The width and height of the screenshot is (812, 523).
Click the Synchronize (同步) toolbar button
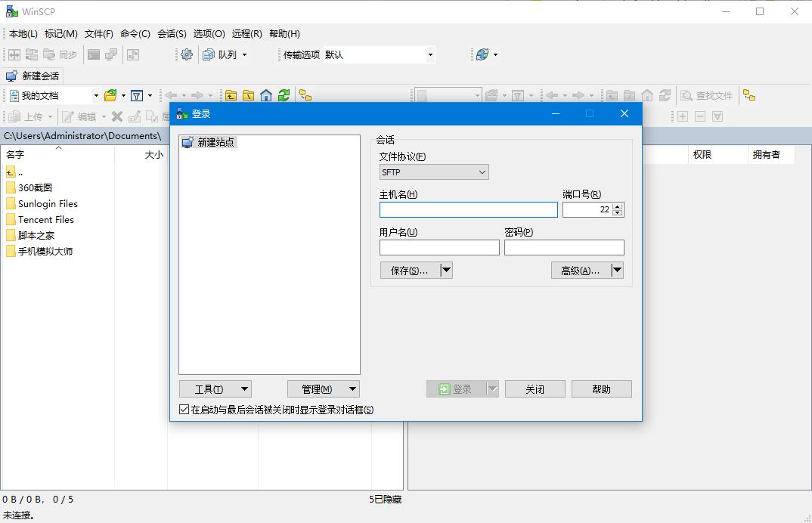[60, 54]
